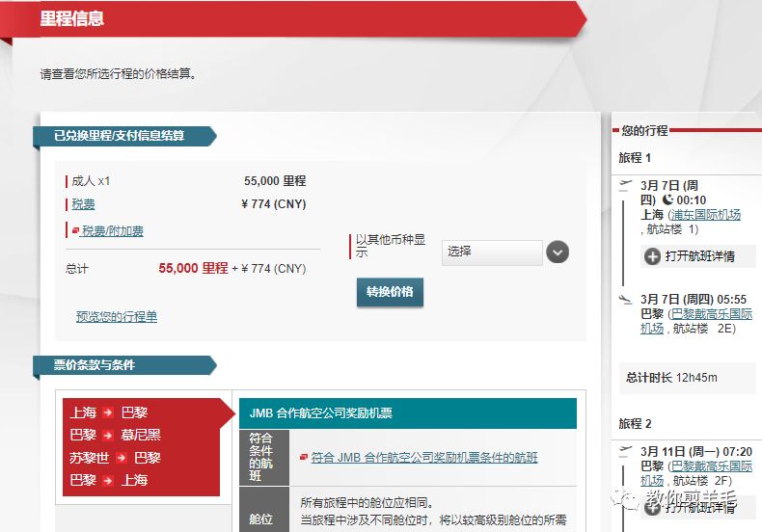The width and height of the screenshot is (762, 532).
Task: Click the plus icon in 旅程 1 flight details
Action: 652,256
